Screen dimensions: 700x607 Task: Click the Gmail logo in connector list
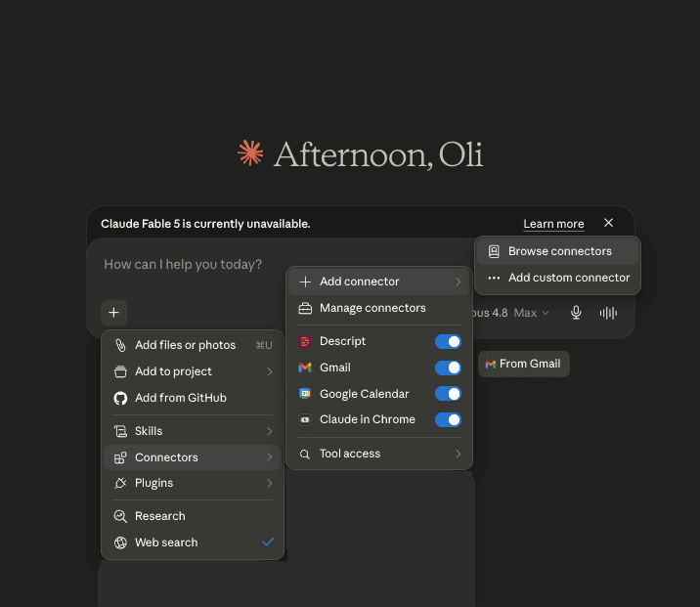pos(305,368)
